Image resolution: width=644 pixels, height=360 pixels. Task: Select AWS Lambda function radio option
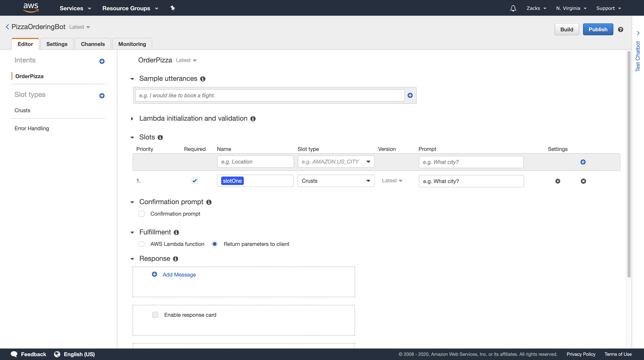coord(141,244)
